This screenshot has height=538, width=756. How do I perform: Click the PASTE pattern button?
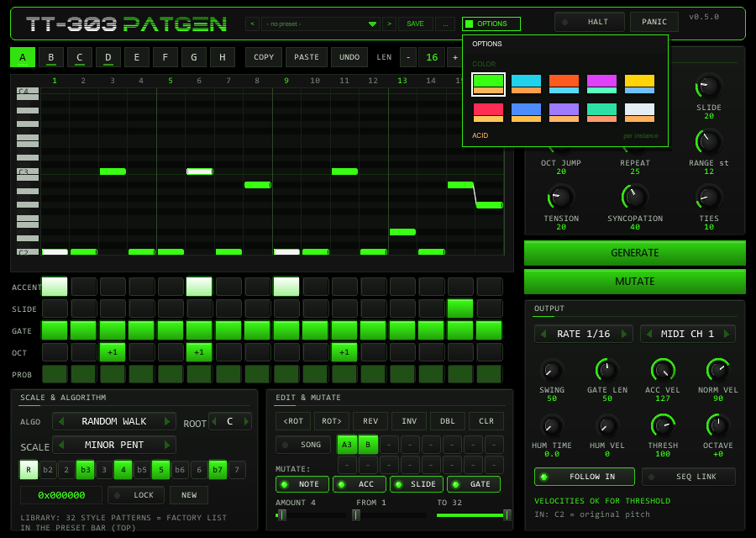[307, 57]
